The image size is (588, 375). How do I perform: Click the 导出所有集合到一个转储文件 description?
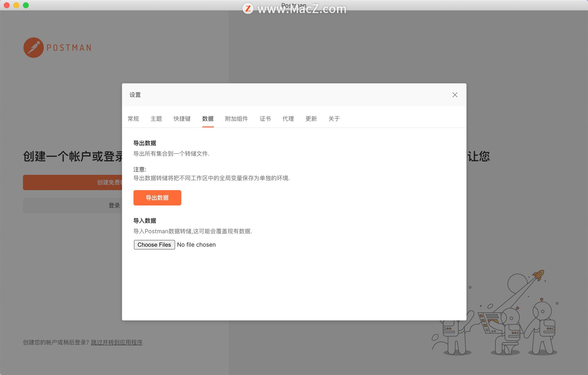171,154
